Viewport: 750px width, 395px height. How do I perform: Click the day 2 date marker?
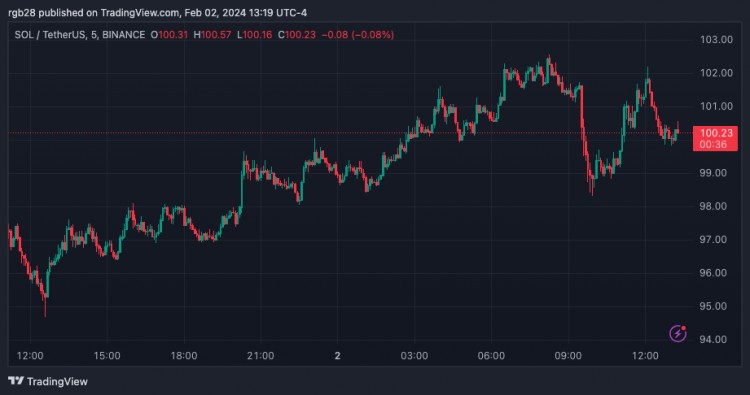tap(338, 356)
